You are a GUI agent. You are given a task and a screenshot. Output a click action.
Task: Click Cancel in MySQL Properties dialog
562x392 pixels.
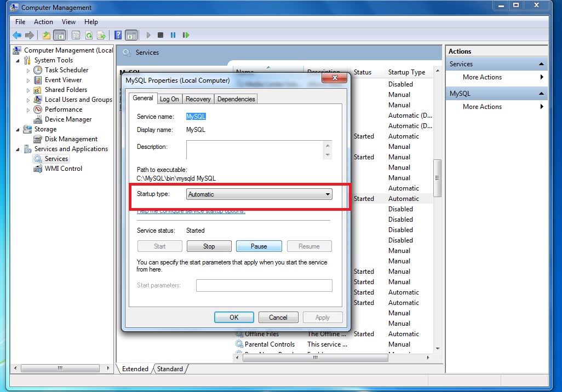(x=278, y=318)
